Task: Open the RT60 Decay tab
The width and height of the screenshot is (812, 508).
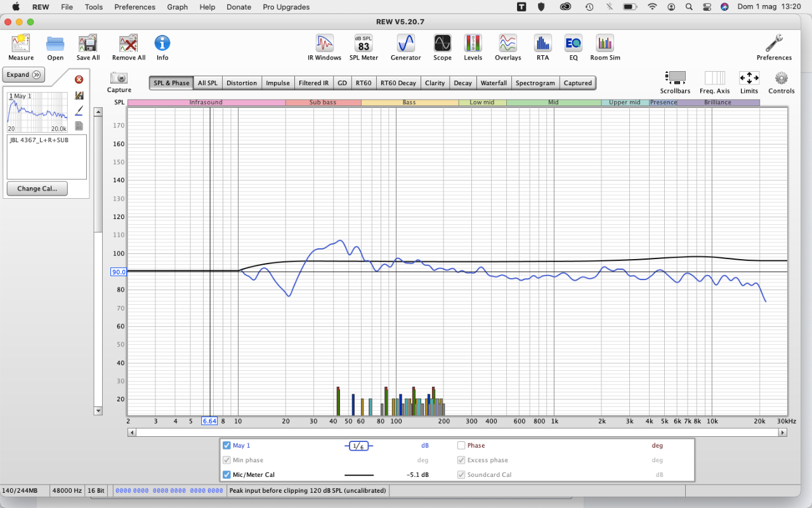Action: click(398, 83)
